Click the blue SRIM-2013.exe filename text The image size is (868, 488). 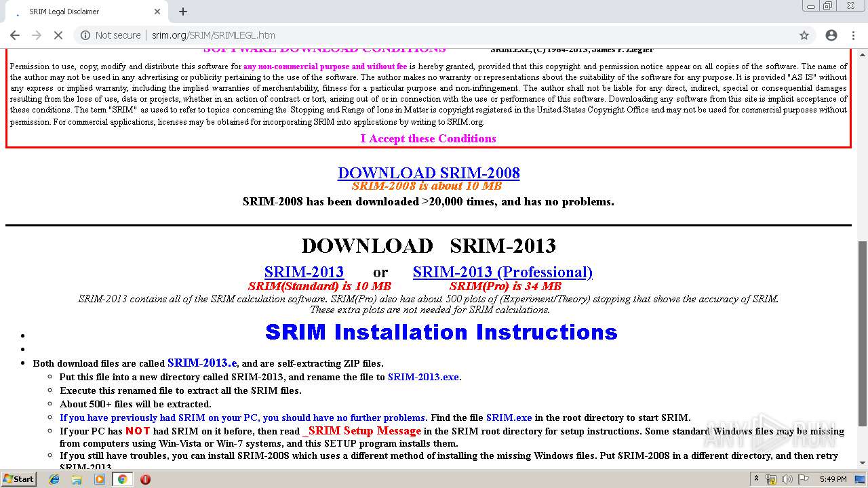[424, 377]
